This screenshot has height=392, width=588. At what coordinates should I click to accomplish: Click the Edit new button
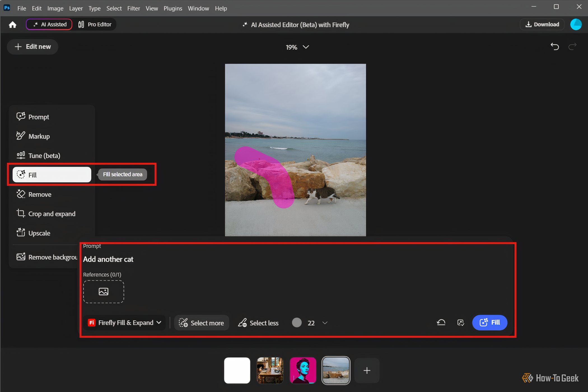pos(33,46)
